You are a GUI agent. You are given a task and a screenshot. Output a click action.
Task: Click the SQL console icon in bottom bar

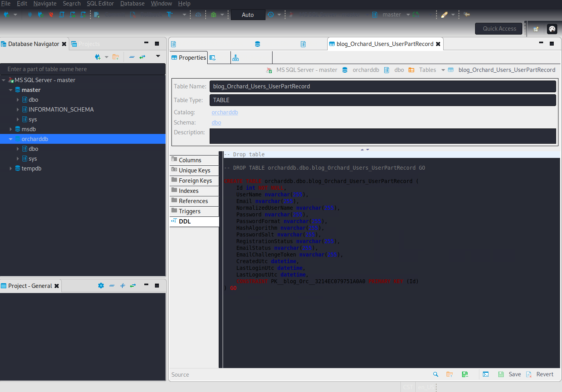tap(486, 374)
